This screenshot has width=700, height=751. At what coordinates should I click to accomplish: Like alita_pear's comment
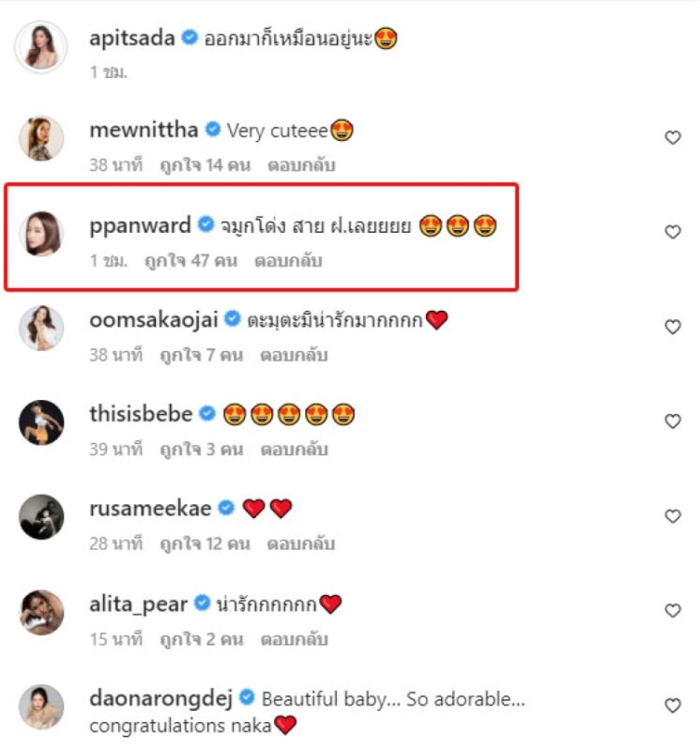tap(672, 610)
